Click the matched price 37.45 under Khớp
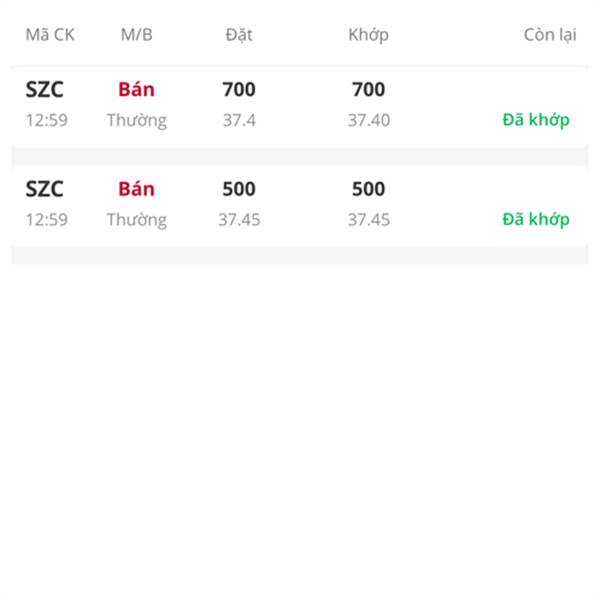The image size is (600, 600). click(x=368, y=220)
